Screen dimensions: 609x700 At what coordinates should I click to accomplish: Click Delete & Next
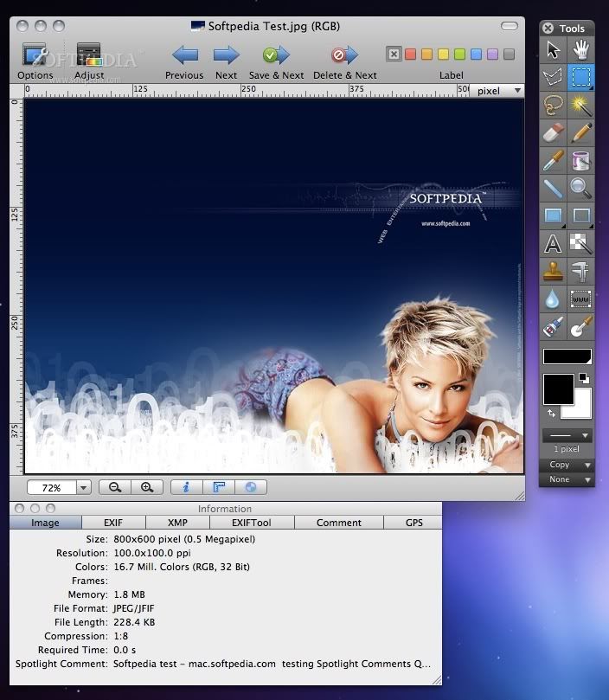[344, 62]
